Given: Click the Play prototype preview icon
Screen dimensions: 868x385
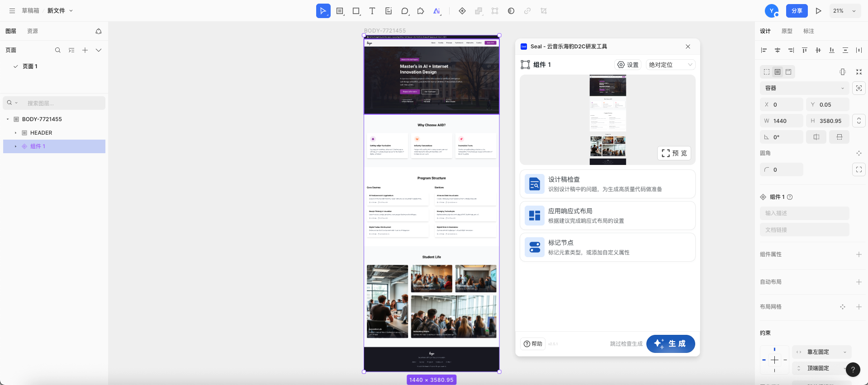Looking at the screenshot, I should (x=818, y=11).
